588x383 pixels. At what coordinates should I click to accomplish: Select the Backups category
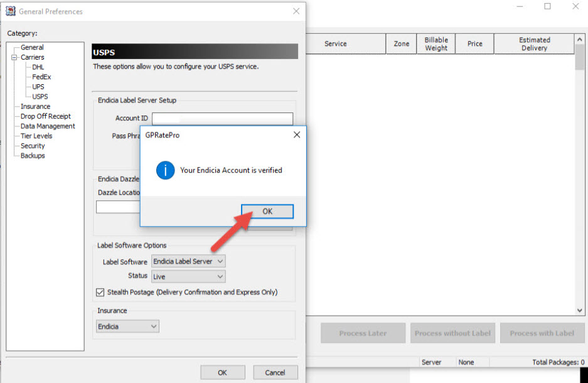click(33, 155)
